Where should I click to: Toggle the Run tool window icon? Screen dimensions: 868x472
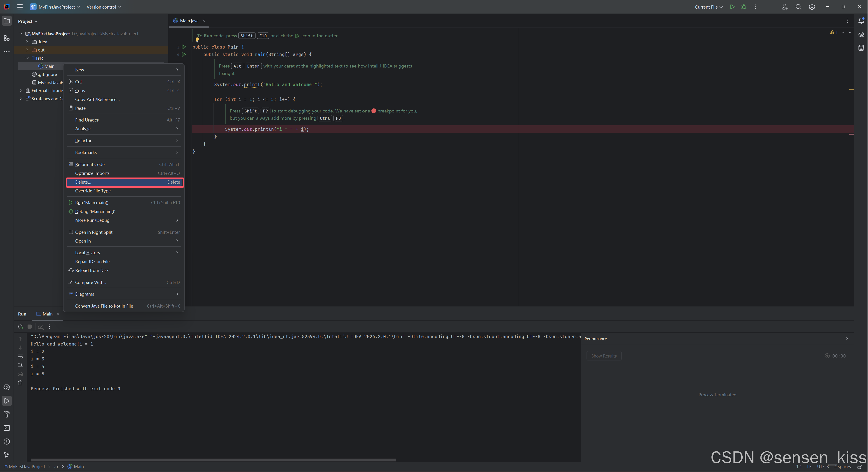7,401
